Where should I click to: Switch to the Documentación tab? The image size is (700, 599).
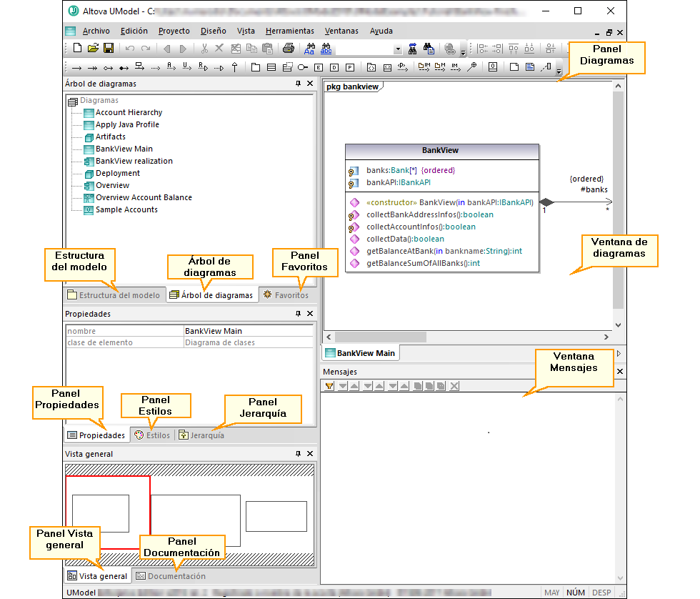coord(171,576)
